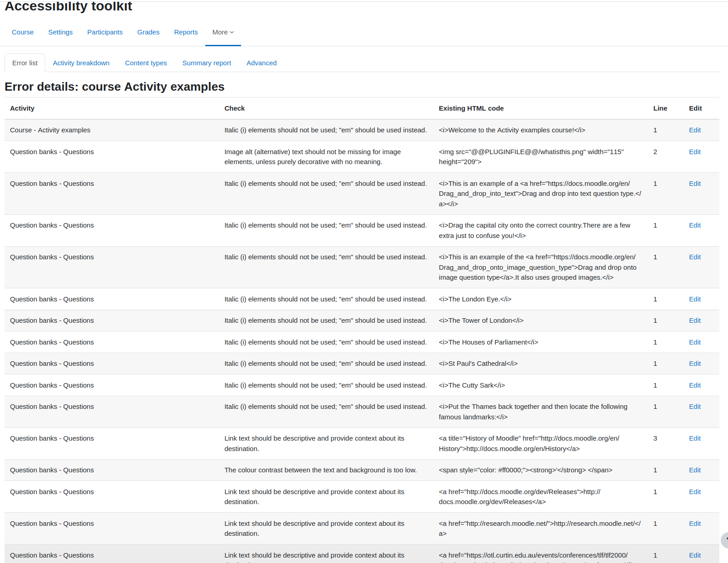Select the '<i>St Paul's Cathedral</i>' code cell
The image size is (728, 563).
[478, 364]
